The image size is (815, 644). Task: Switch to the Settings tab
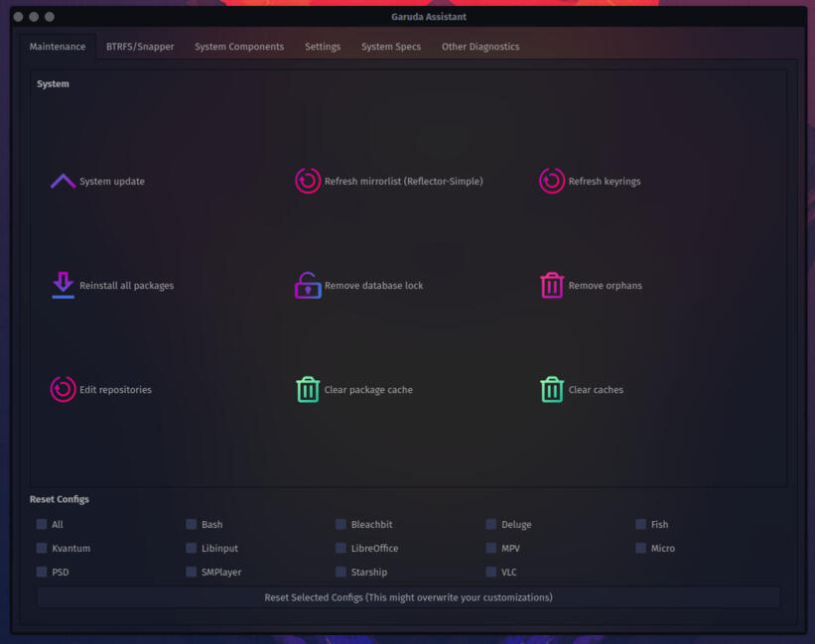(x=323, y=47)
